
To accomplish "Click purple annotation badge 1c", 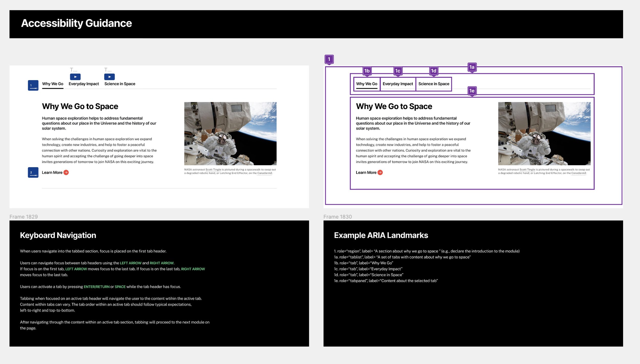I will click(398, 71).
